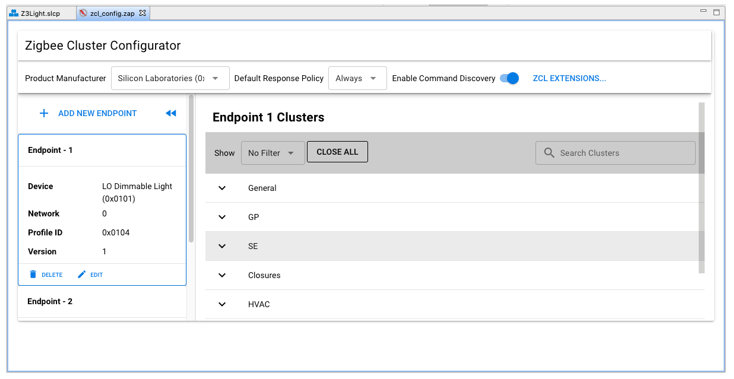Click the magnifier icon in Search Clusters
This screenshot has height=379, width=734.
tap(549, 153)
